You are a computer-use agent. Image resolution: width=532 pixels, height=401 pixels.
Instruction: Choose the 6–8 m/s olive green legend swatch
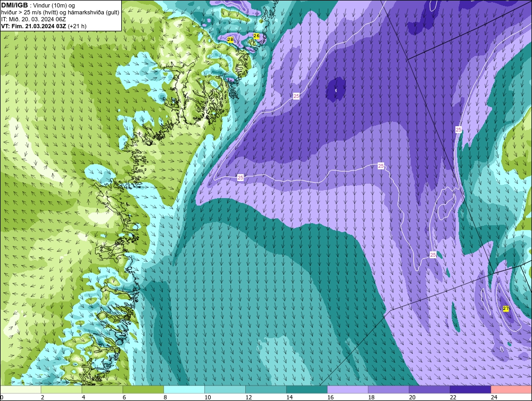tap(143, 389)
